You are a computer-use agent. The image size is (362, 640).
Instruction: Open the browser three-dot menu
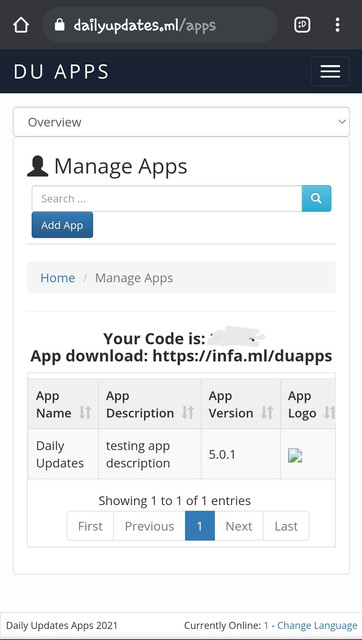coord(337,25)
